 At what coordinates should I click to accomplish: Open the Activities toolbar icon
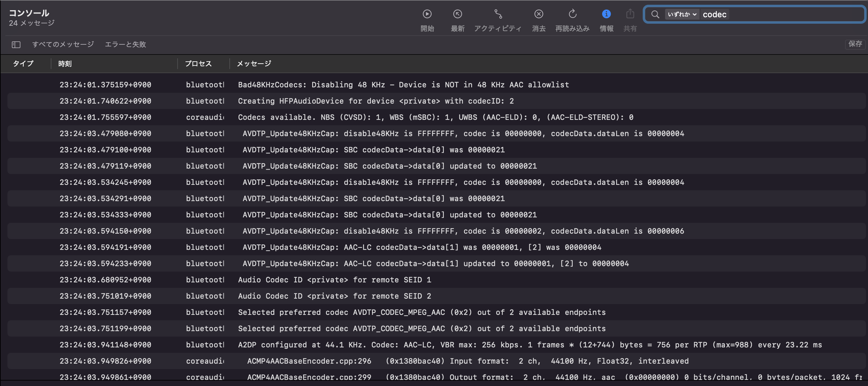[x=498, y=14]
